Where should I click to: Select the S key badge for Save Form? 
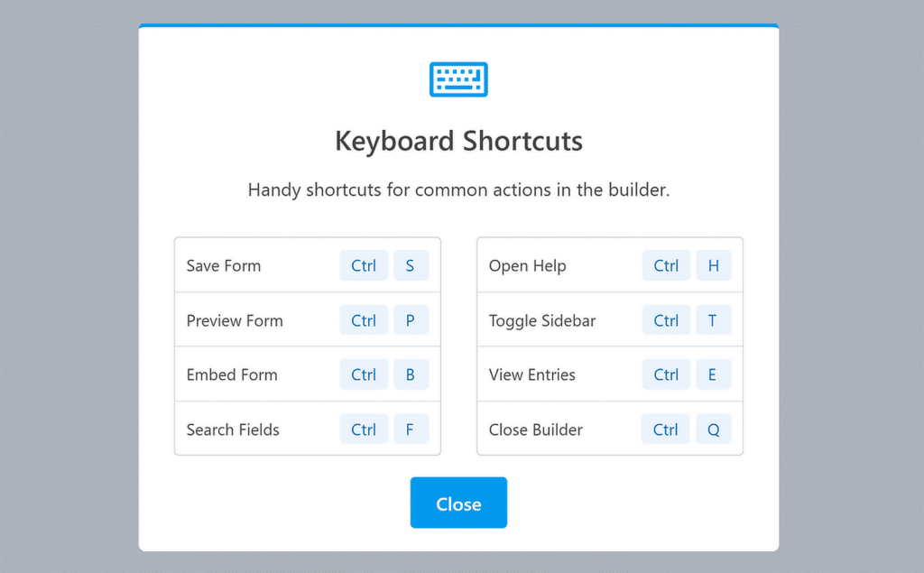coord(411,265)
